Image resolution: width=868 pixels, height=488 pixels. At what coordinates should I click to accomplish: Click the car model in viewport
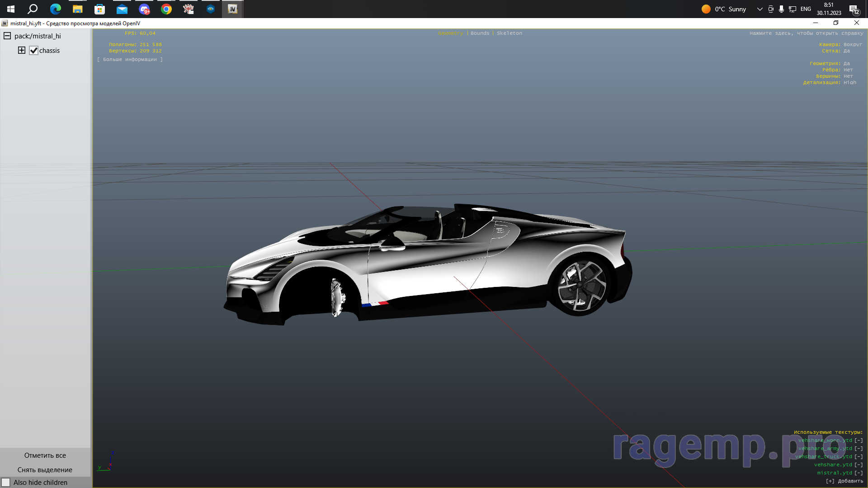427,264
